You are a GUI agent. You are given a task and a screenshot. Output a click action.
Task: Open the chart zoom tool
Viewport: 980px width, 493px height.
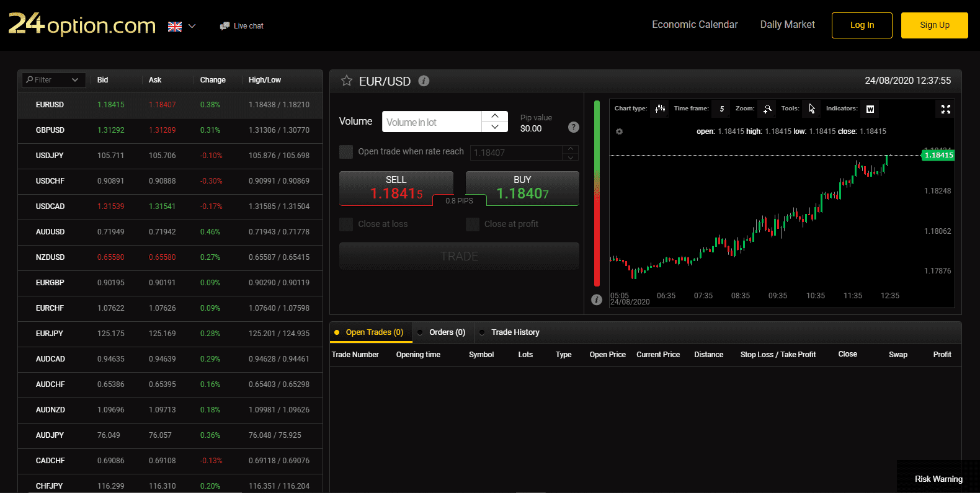click(767, 109)
